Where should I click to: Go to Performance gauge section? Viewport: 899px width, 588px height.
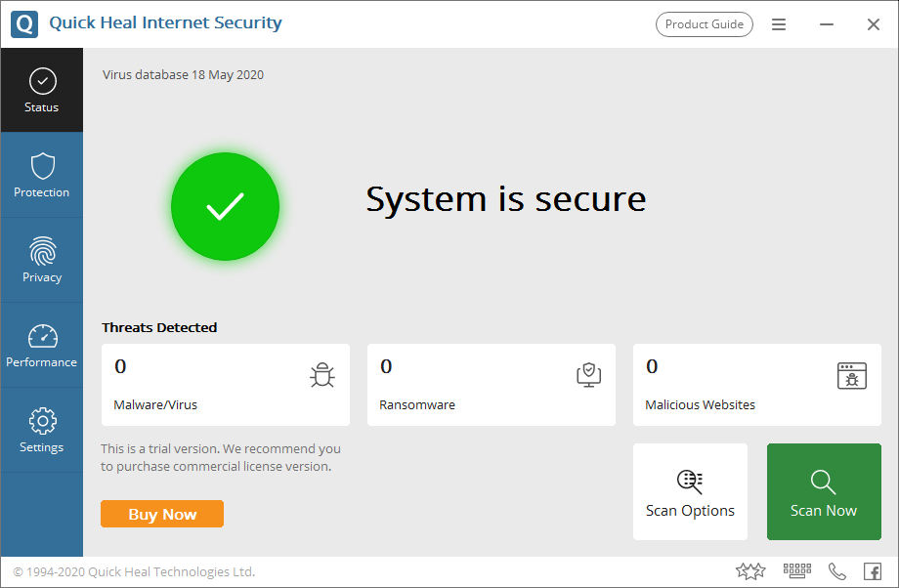coord(41,345)
